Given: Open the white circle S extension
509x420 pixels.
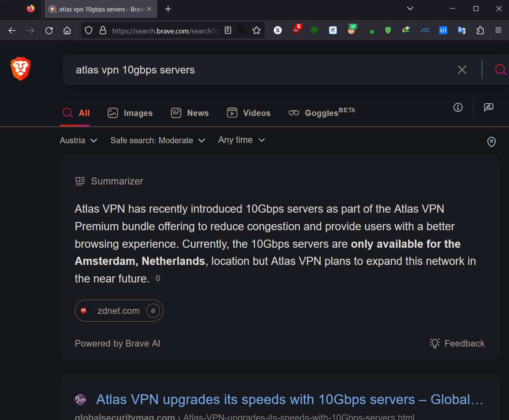Looking at the screenshot, I should (x=278, y=30).
